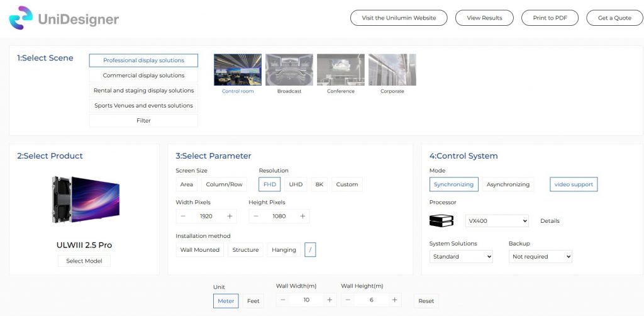This screenshot has width=644, height=316.
Task: Click the UniDesigner logo icon
Action: click(21, 18)
